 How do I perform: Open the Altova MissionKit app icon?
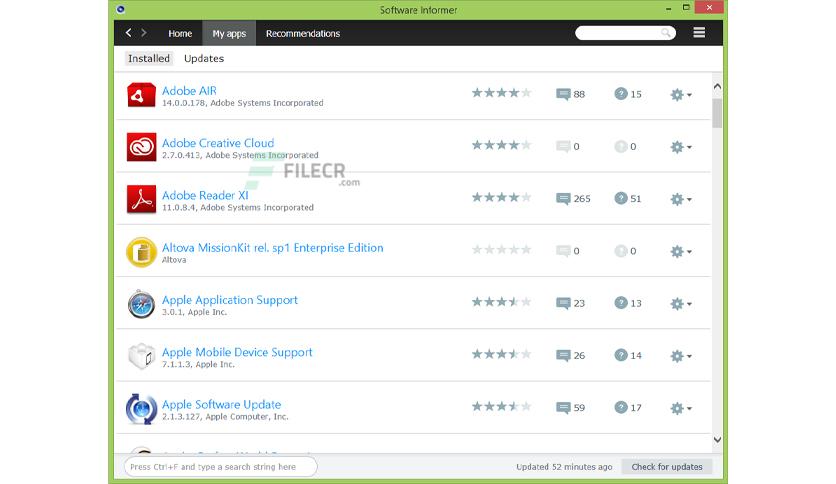(141, 252)
